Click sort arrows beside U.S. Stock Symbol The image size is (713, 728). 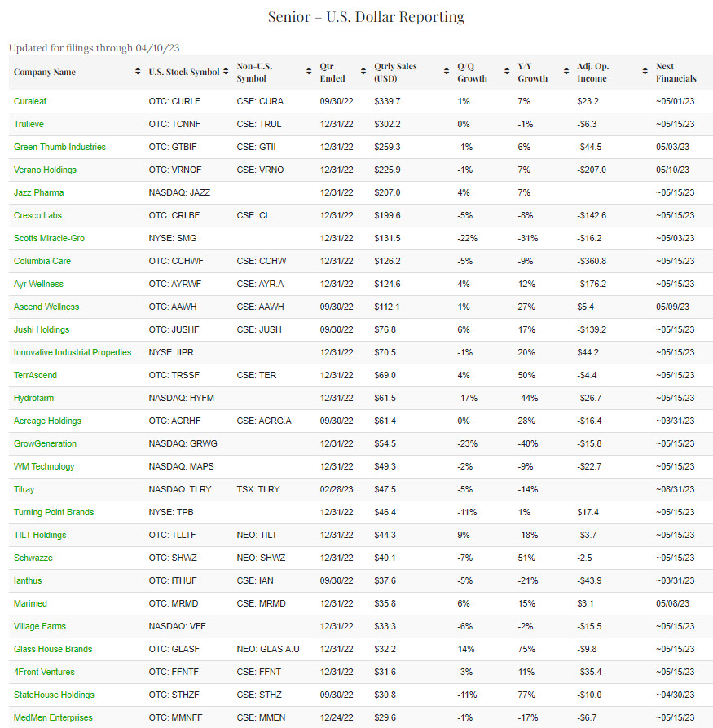click(x=226, y=73)
